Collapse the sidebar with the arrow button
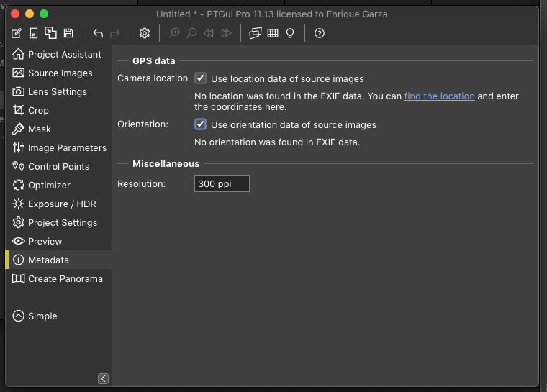The image size is (547, 392). point(103,378)
